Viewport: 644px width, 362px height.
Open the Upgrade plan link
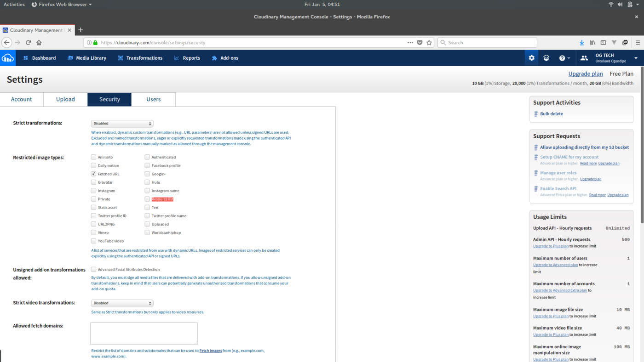click(x=585, y=74)
